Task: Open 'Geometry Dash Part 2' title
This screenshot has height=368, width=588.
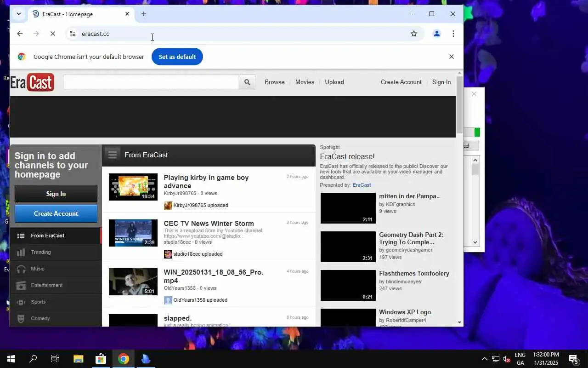Action: 411,238
